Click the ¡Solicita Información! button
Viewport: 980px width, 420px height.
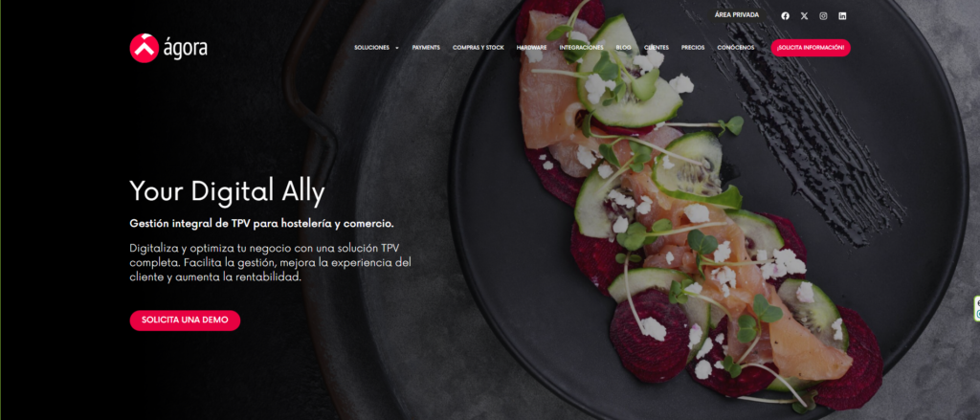(x=811, y=48)
